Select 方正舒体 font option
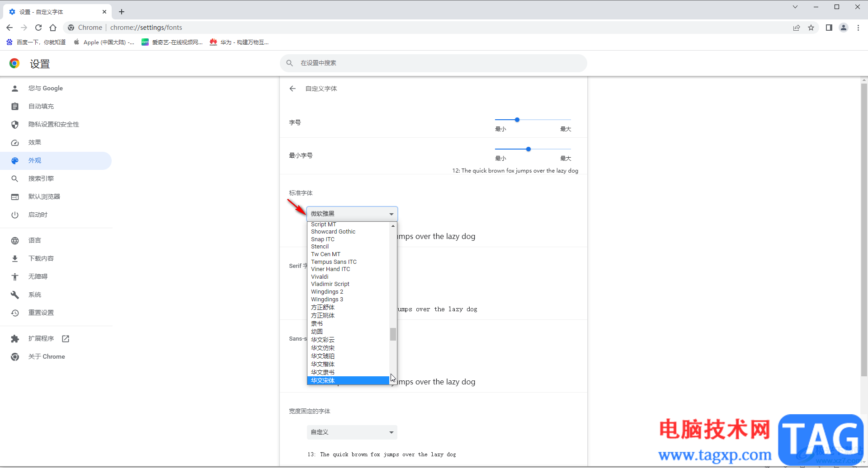The height and width of the screenshot is (468, 868). click(348, 307)
